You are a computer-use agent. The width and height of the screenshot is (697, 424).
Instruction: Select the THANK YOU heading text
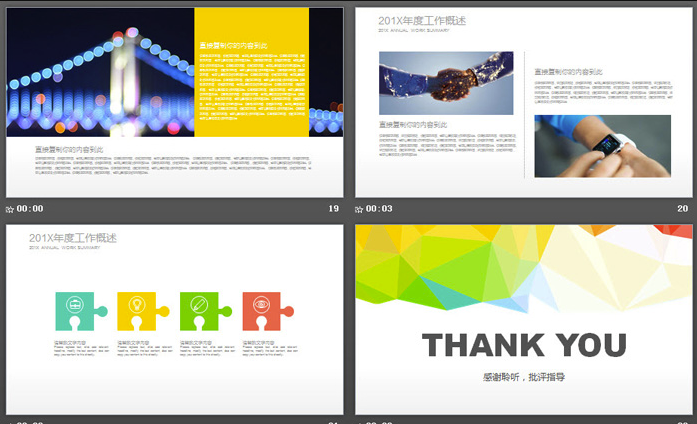click(524, 346)
